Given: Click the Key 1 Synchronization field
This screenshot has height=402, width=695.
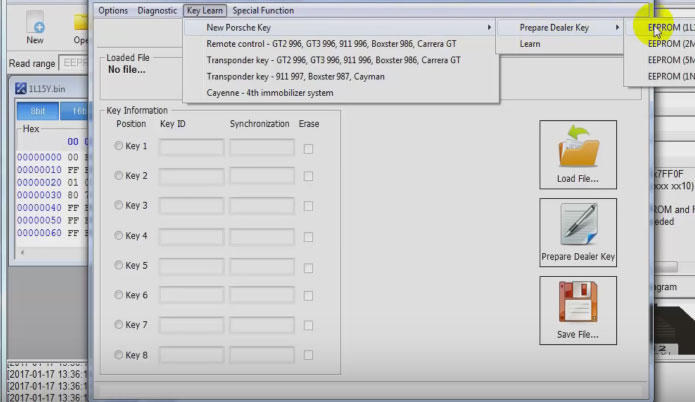Looking at the screenshot, I should coord(262,147).
